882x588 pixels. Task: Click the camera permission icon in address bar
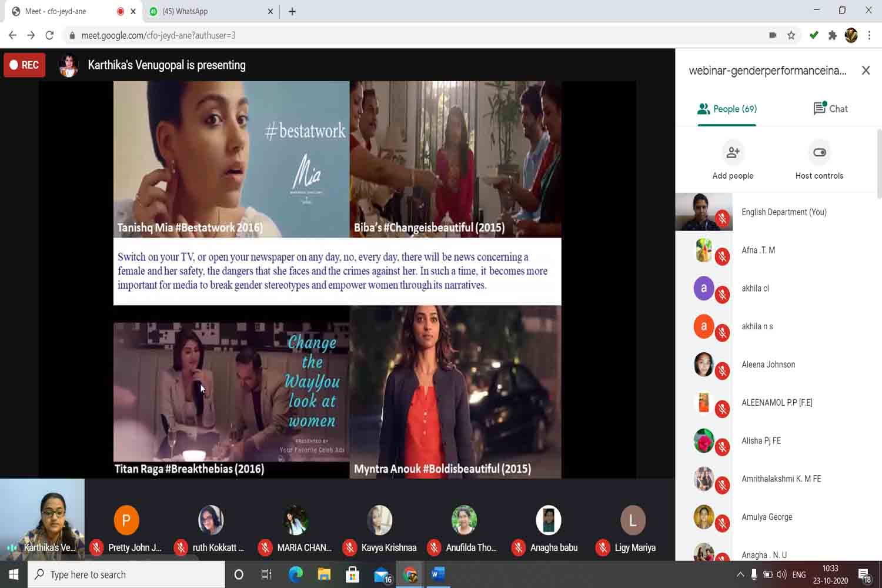[773, 35]
